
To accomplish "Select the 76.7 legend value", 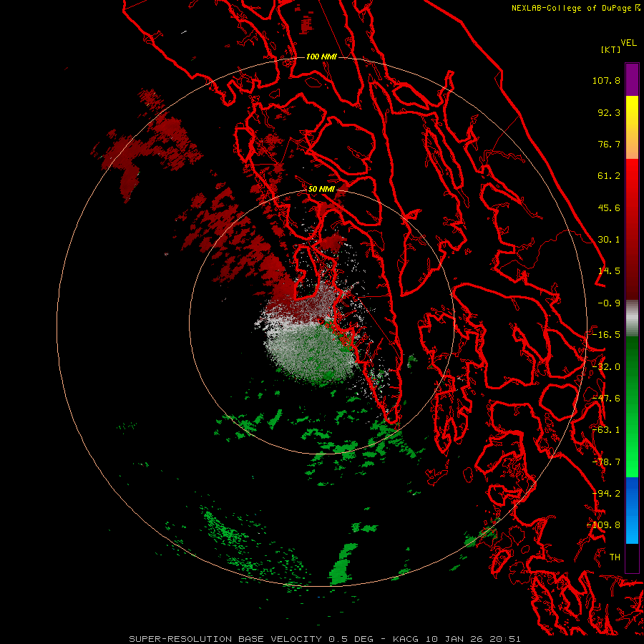I will tap(609, 144).
